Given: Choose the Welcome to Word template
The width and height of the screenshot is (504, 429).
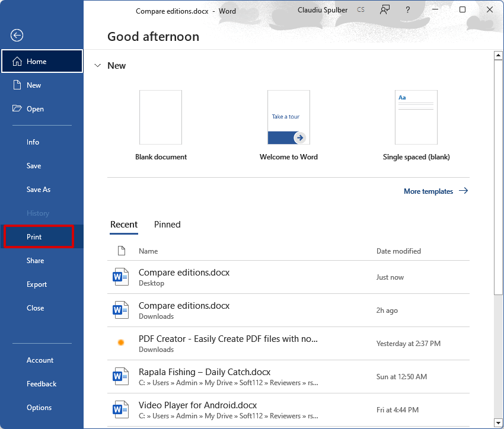Looking at the screenshot, I should pyautogui.click(x=288, y=117).
